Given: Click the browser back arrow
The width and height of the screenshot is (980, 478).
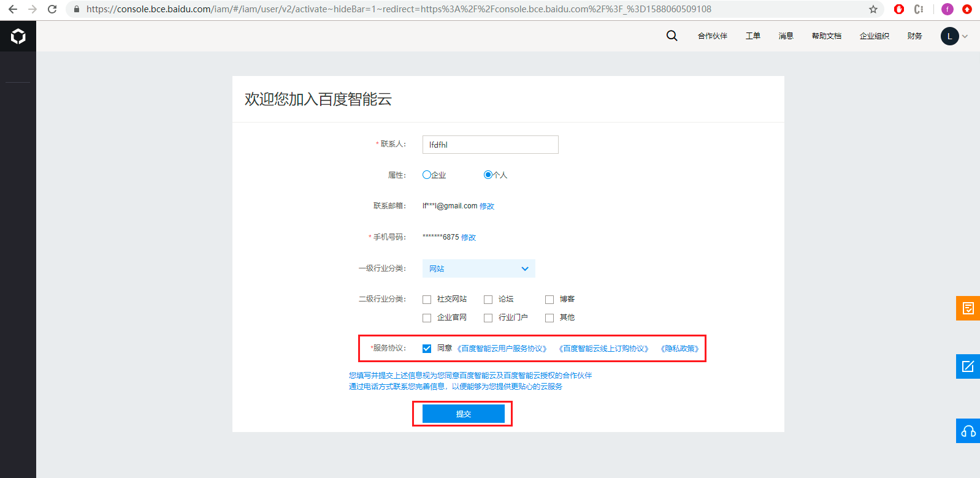Looking at the screenshot, I should pyautogui.click(x=13, y=9).
